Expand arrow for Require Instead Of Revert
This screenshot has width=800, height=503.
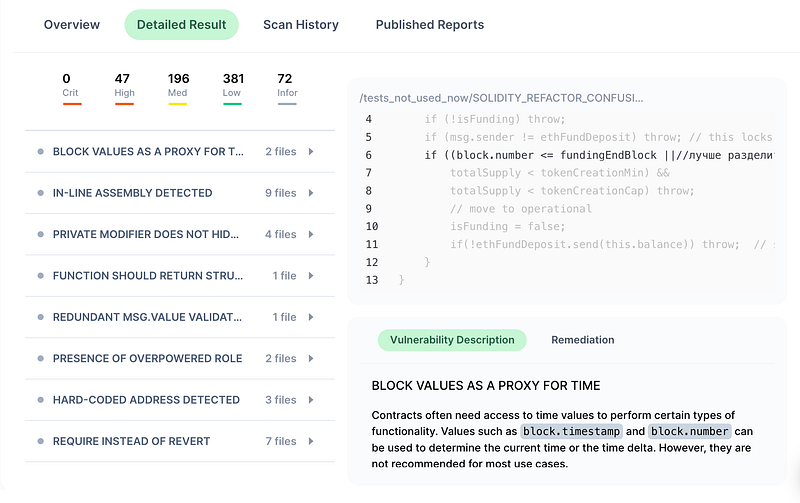311,441
